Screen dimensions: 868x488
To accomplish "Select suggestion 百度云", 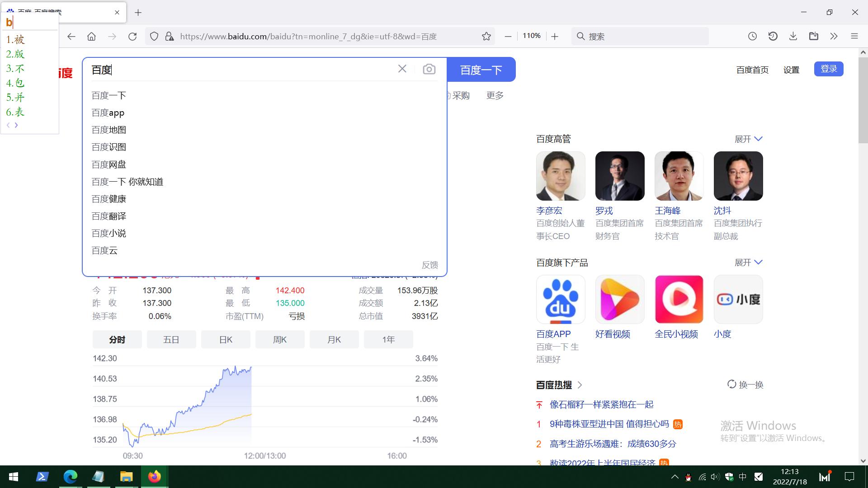I will pos(104,251).
